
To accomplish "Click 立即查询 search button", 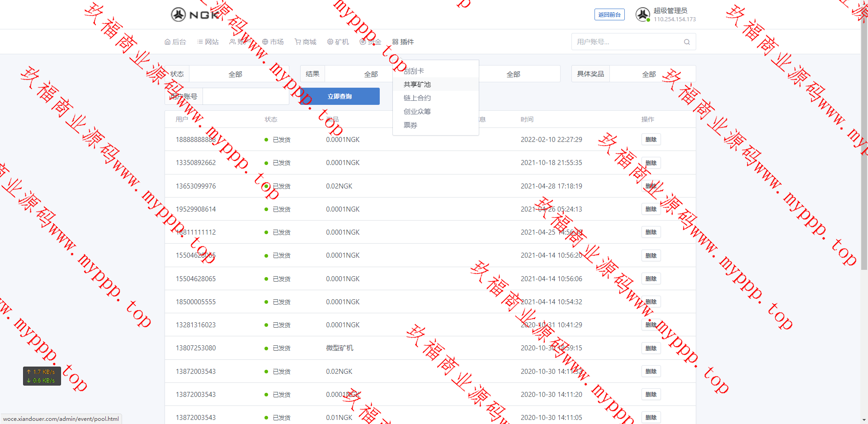I will (340, 96).
